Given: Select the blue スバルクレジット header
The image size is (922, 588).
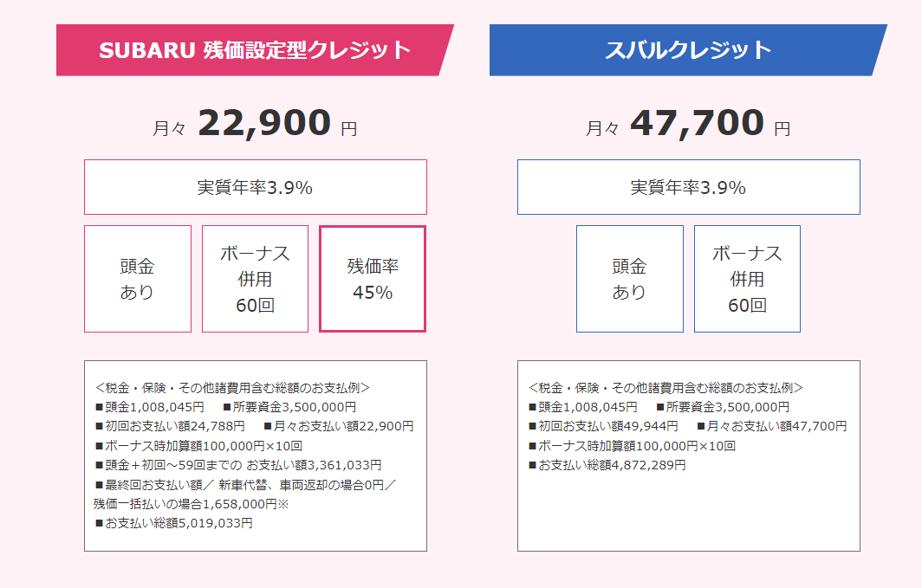Looking at the screenshot, I should click(688, 50).
